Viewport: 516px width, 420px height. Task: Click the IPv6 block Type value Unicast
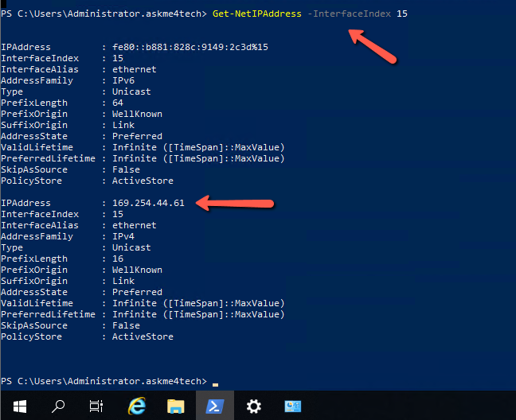click(x=131, y=91)
